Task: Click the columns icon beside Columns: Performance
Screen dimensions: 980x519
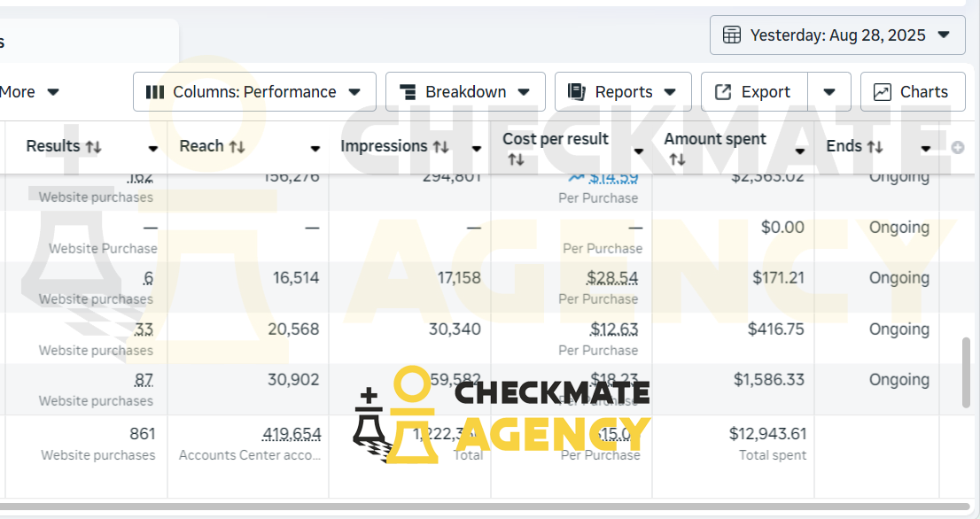Action: coord(155,92)
